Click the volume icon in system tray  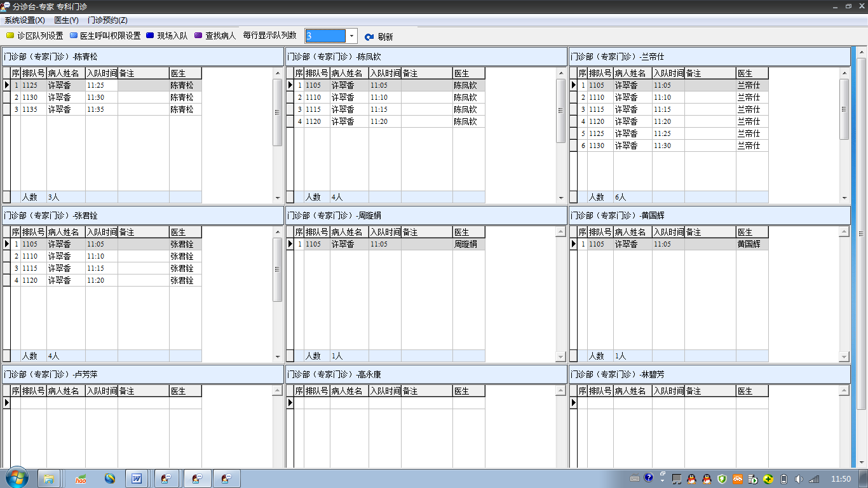(799, 478)
